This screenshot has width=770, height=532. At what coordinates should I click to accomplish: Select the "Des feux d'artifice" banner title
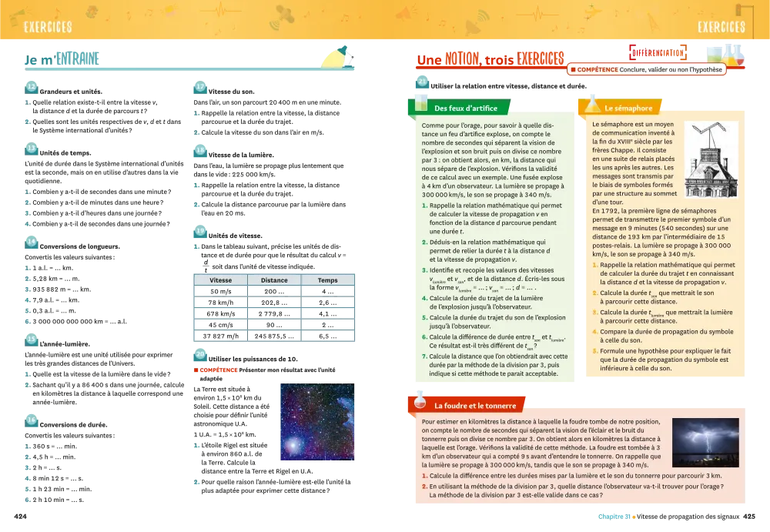point(466,108)
